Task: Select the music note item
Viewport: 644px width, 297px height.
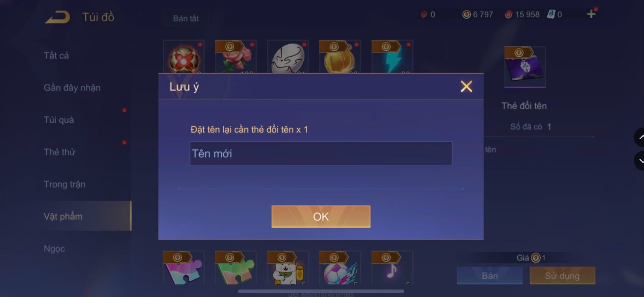Action: point(392,267)
